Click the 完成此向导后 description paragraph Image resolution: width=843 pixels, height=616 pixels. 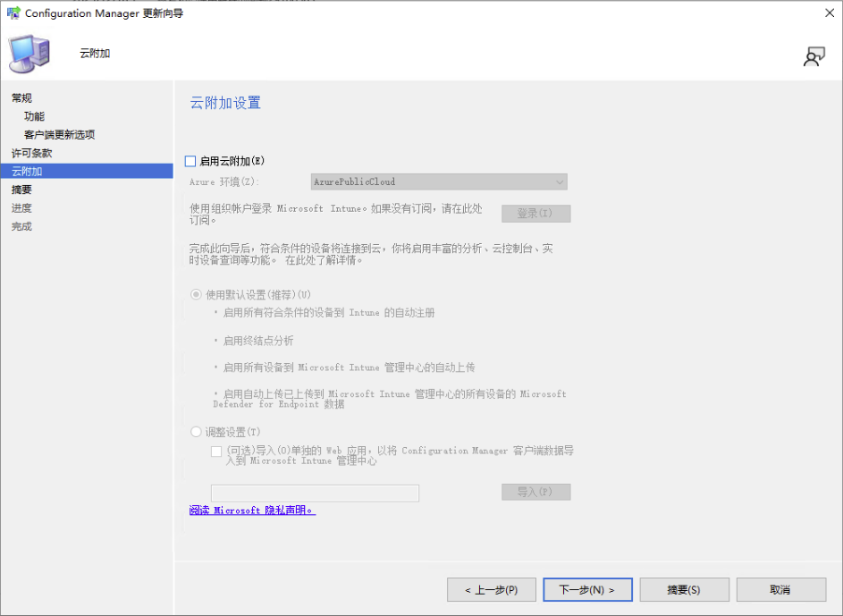tap(371, 254)
